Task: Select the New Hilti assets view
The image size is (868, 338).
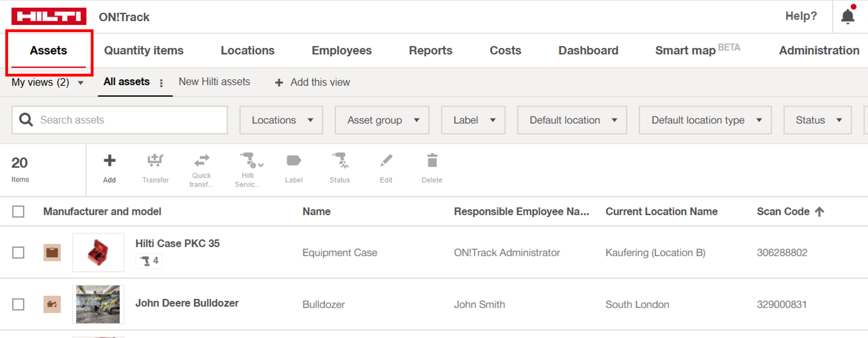Action: point(214,82)
